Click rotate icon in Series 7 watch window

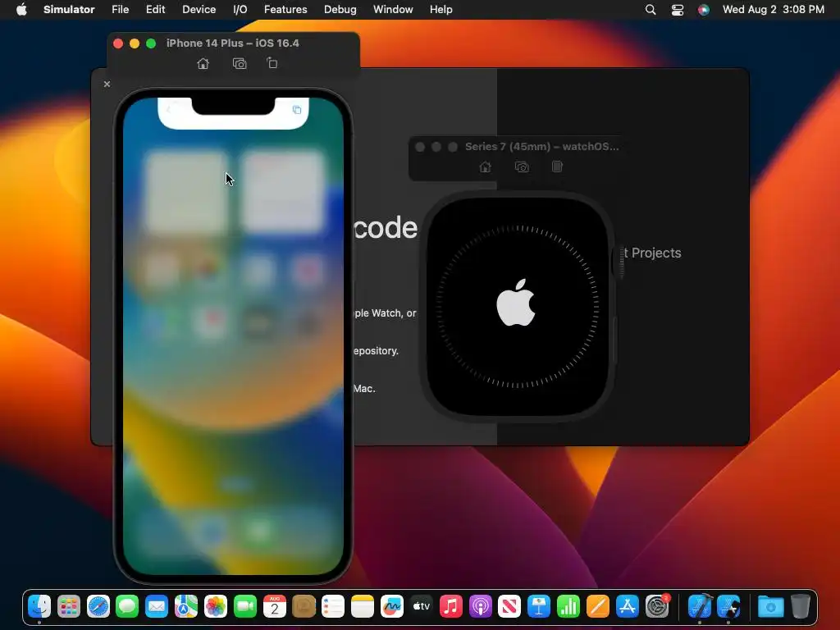coord(557,167)
